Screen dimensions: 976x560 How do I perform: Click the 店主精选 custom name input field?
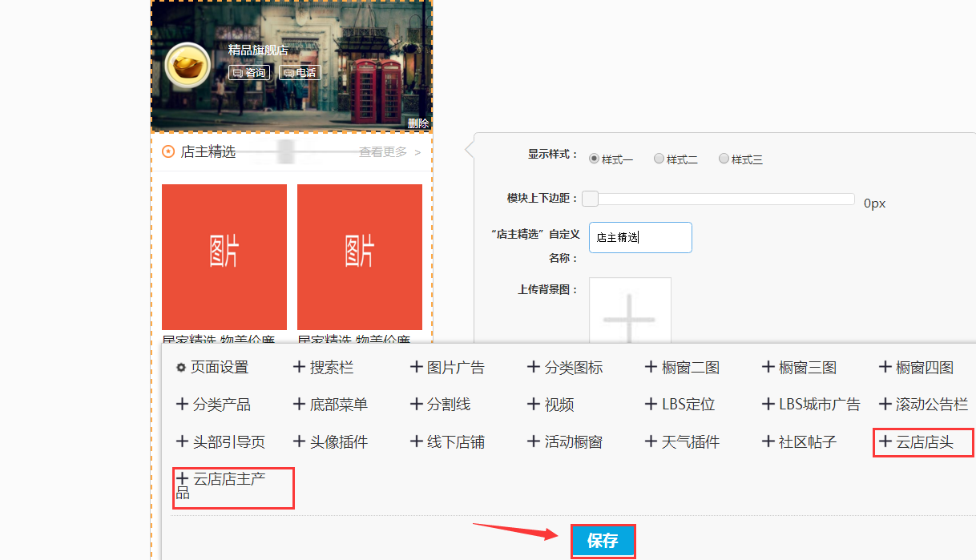pos(640,238)
